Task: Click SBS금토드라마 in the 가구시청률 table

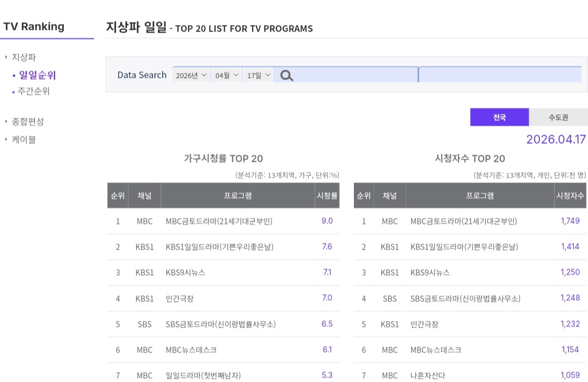Action: (x=220, y=324)
